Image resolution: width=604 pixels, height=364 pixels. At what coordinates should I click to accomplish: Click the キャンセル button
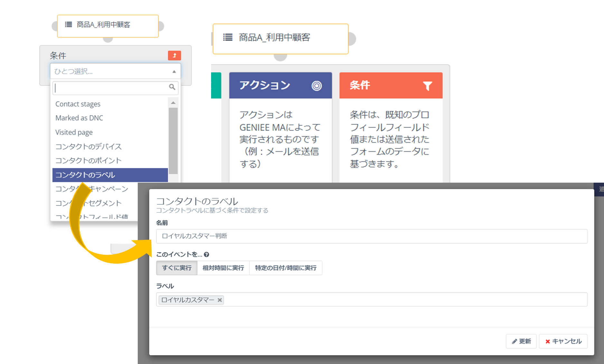[x=563, y=341]
